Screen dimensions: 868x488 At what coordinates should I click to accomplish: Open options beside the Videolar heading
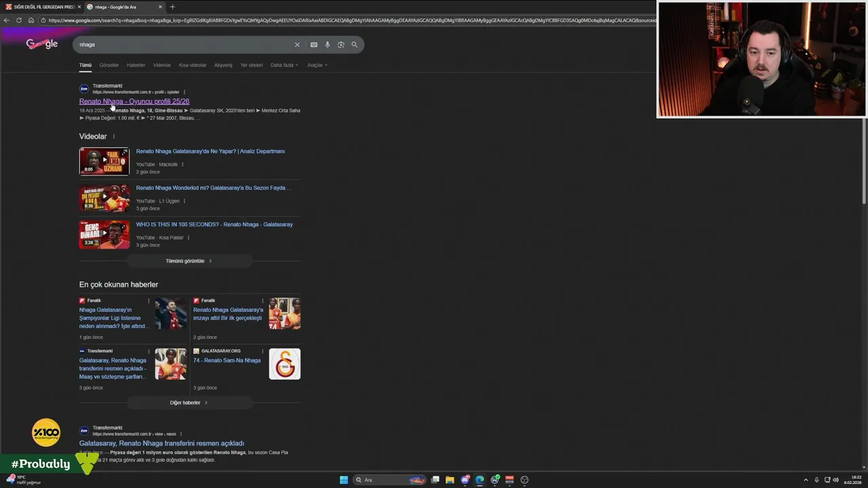(113, 137)
